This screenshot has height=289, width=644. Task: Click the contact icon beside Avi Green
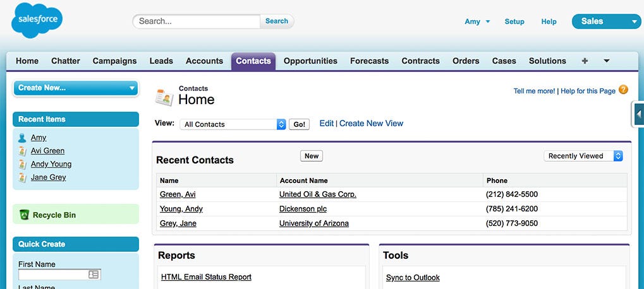click(22, 151)
